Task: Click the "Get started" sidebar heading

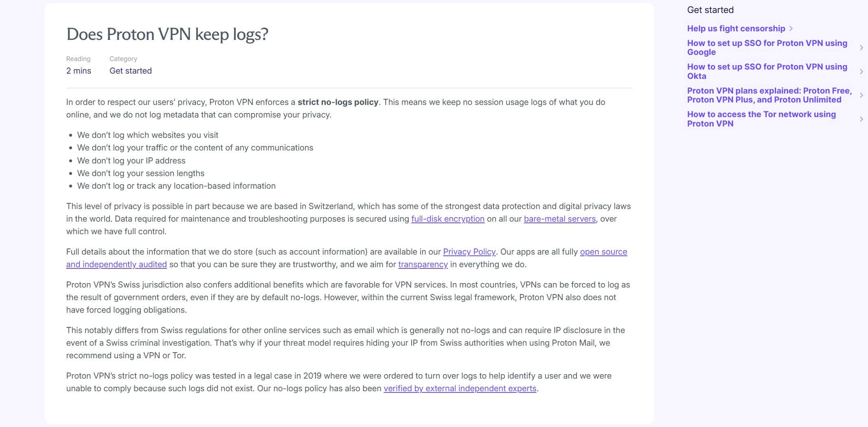Action: click(x=710, y=10)
